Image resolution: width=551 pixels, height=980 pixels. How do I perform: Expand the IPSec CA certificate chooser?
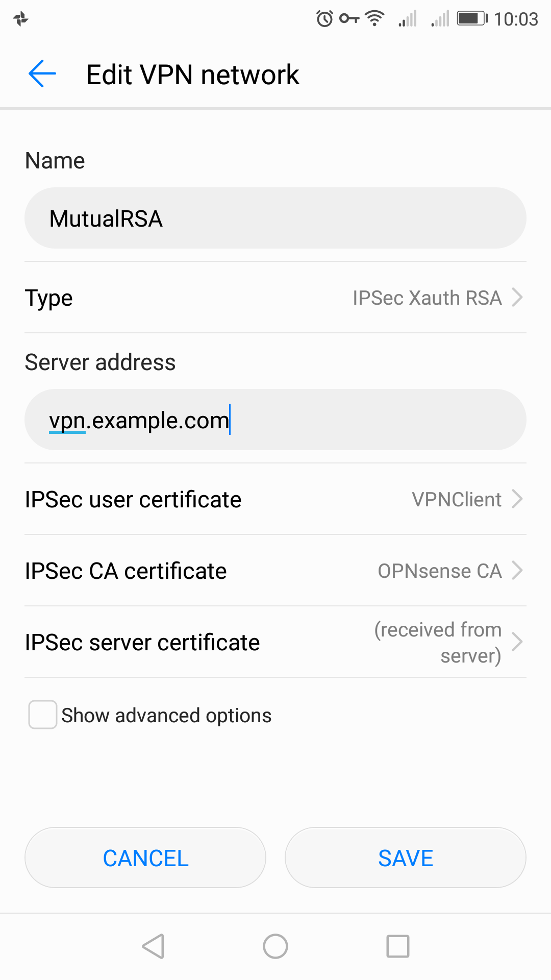[517, 571]
